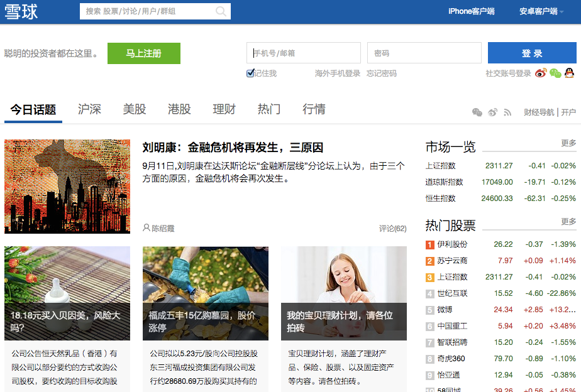Viewport: 581px width, 392px height.
Task: Open the 微博 stock
Action: click(445, 310)
